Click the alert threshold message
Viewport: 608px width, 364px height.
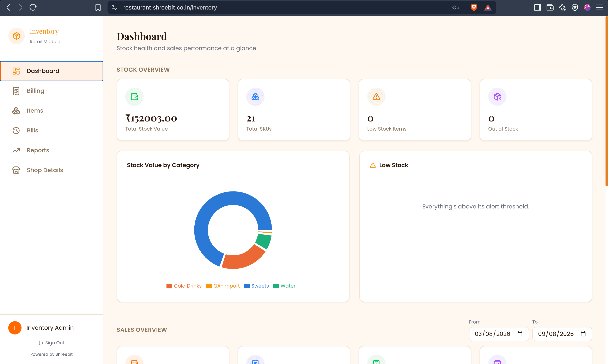pyautogui.click(x=476, y=207)
